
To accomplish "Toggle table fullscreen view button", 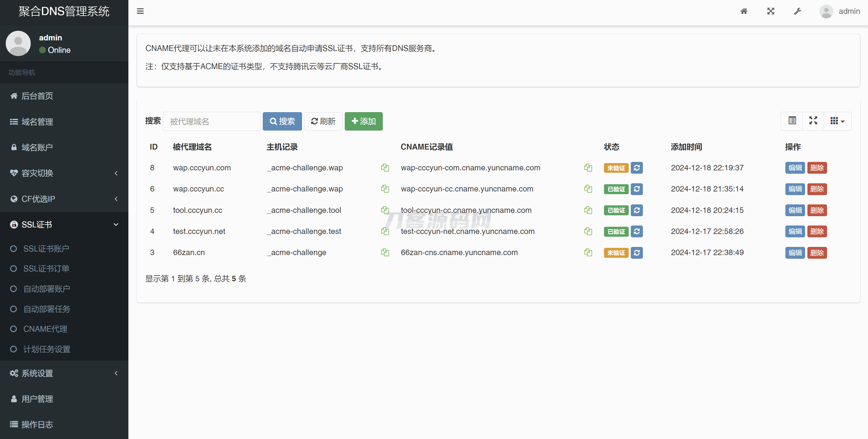I will [813, 121].
